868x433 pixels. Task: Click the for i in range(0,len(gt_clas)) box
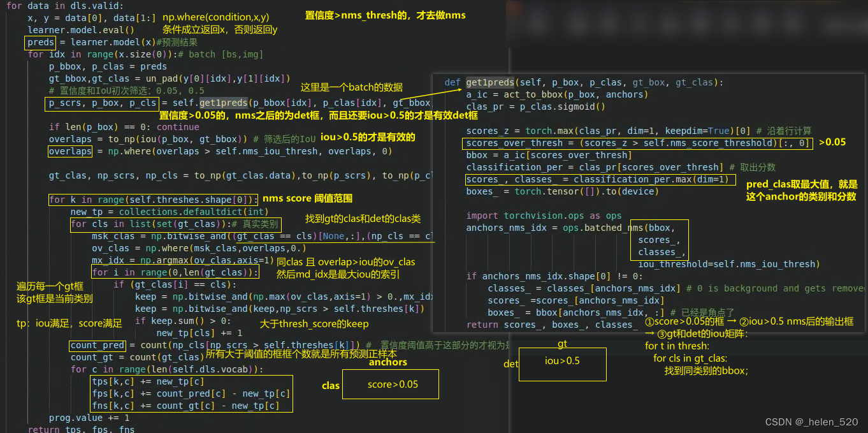177,272
